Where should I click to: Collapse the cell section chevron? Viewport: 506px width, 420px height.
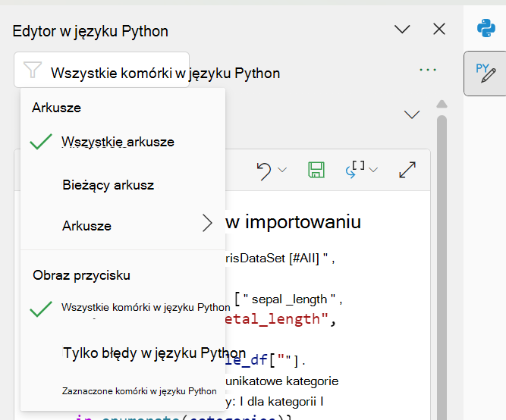coord(412,114)
